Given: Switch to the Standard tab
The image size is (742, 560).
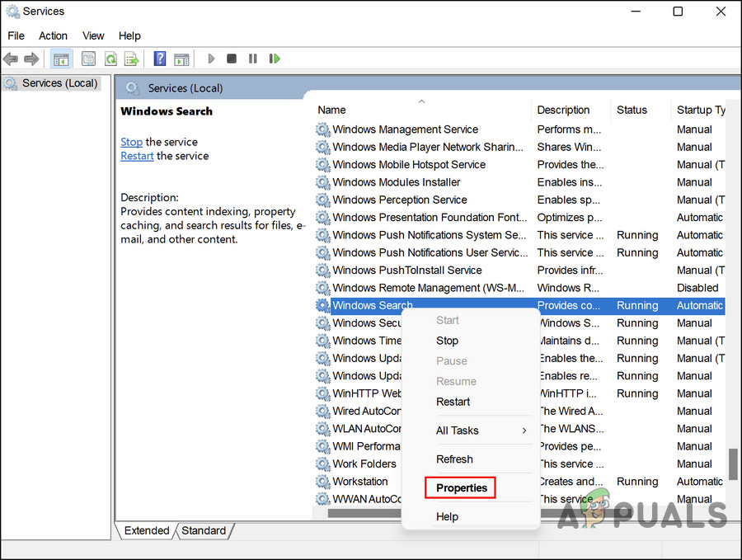Looking at the screenshot, I should (x=202, y=531).
